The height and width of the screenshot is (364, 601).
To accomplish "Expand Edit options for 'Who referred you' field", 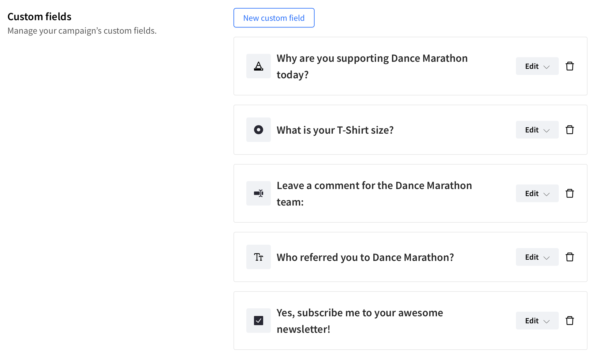I will [x=537, y=257].
